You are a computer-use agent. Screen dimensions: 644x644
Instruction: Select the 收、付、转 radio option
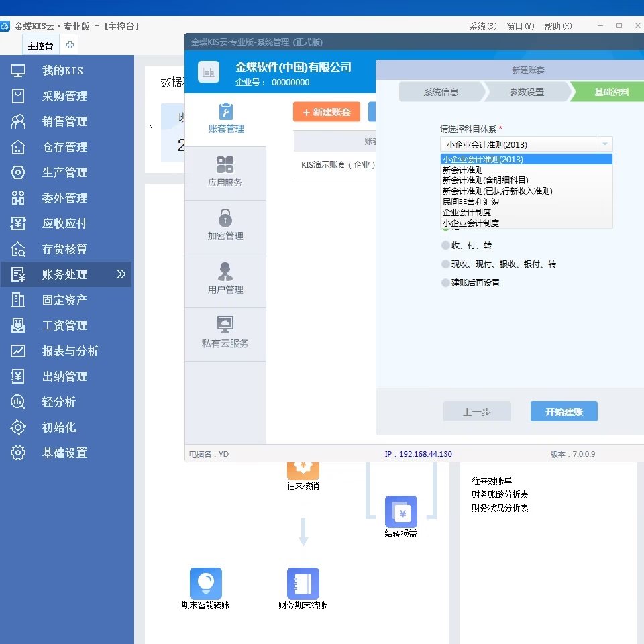[x=445, y=246]
